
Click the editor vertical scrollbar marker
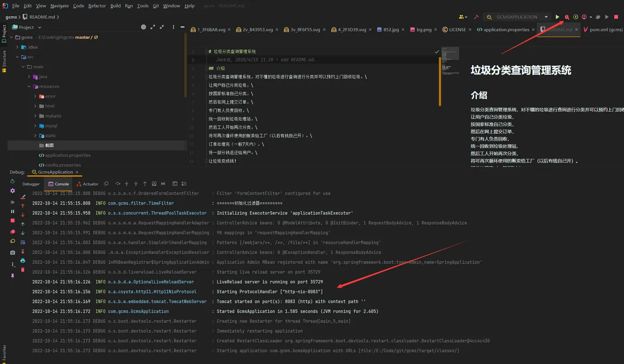tap(440, 81)
